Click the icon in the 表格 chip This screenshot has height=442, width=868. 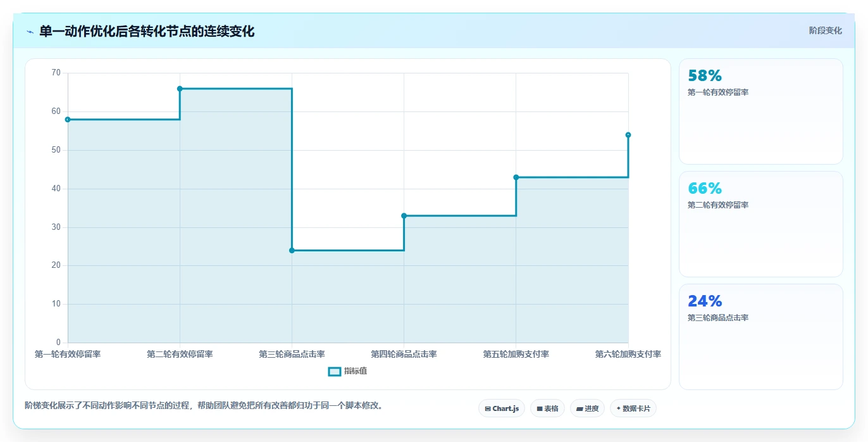coord(540,409)
